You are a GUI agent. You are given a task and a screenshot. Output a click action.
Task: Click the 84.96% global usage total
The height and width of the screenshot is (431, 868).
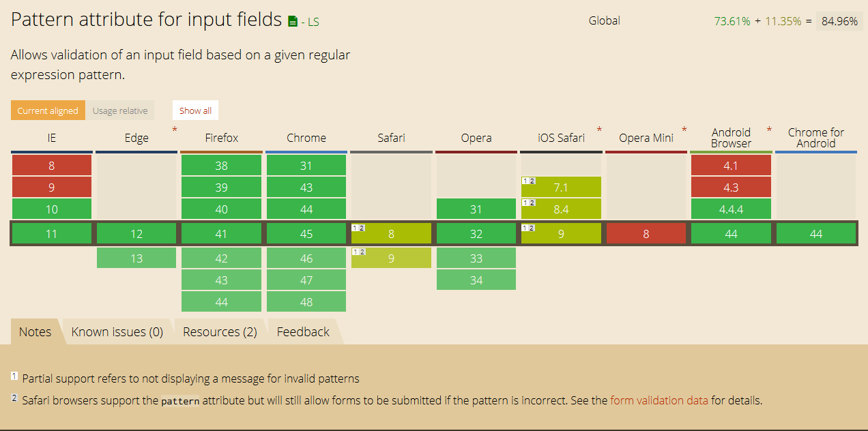coord(839,21)
